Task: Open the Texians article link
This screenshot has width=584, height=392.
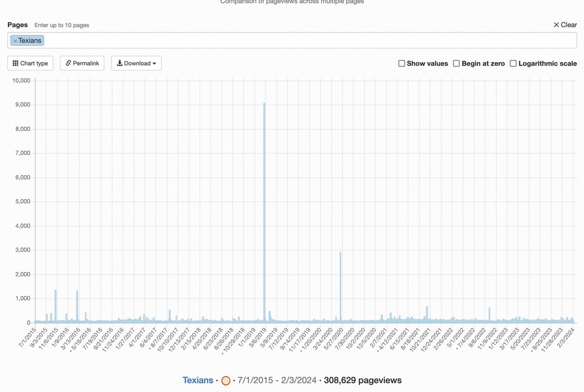Action: coord(198,380)
